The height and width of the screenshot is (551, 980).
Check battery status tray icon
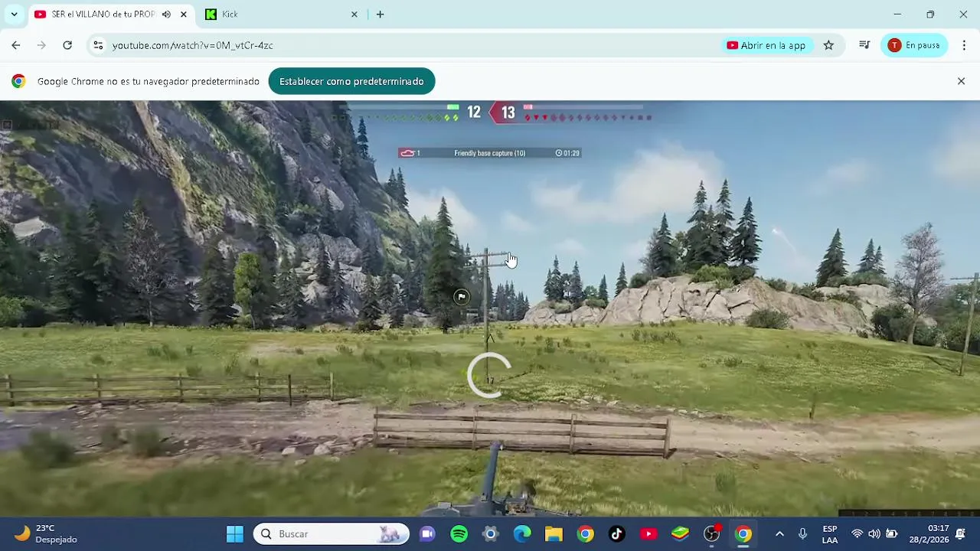click(x=892, y=533)
